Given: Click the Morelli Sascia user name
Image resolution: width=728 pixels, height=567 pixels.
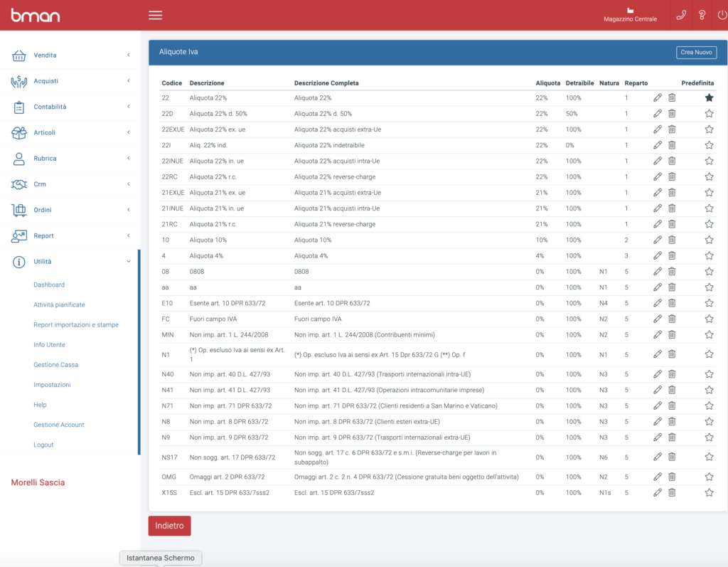Looking at the screenshot, I should (38, 482).
